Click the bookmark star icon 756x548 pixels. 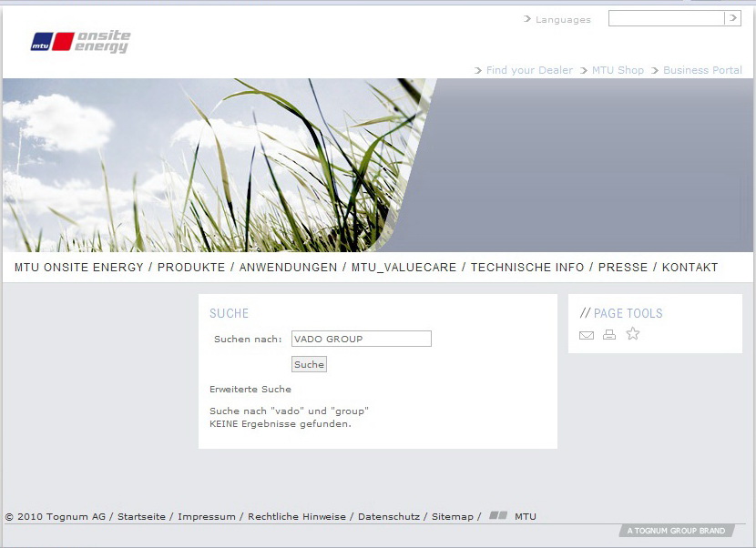pyautogui.click(x=632, y=333)
